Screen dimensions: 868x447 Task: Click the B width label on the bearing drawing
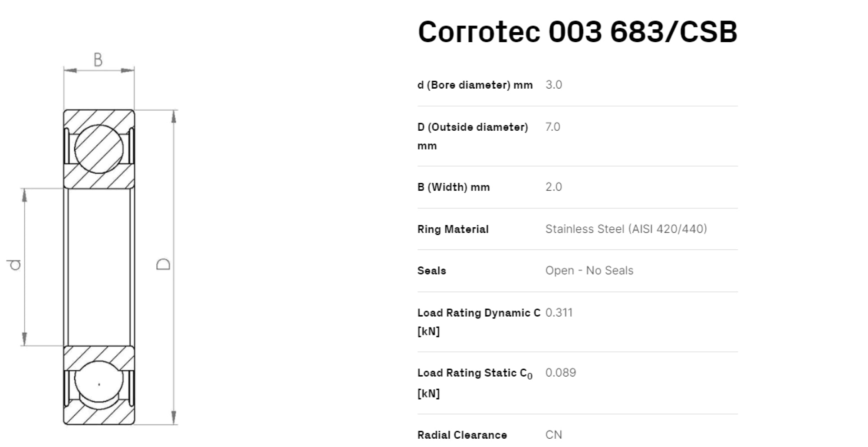(98, 60)
